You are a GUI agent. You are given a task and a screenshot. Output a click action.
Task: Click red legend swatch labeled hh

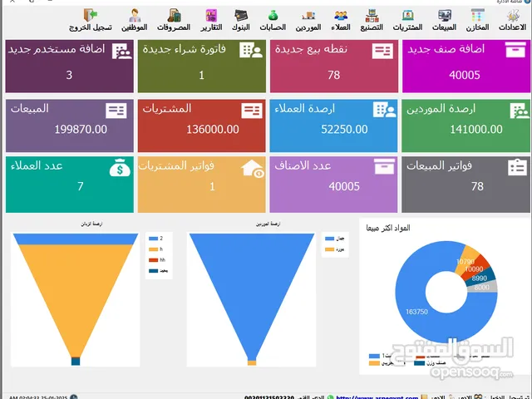[x=153, y=260]
